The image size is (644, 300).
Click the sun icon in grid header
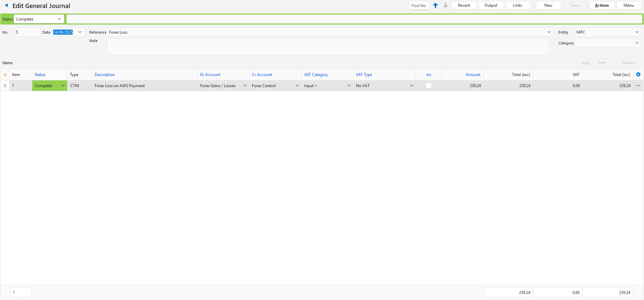point(5,75)
